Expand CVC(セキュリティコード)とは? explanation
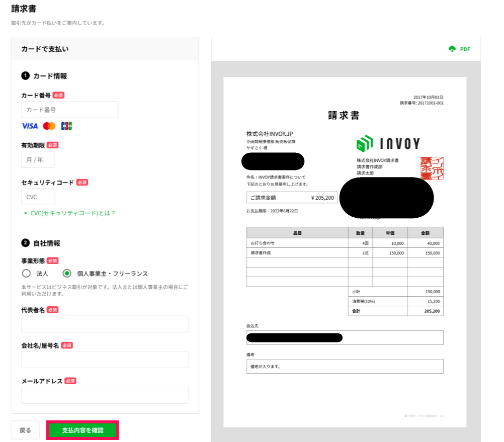The width and height of the screenshot is (504, 442). click(69, 213)
